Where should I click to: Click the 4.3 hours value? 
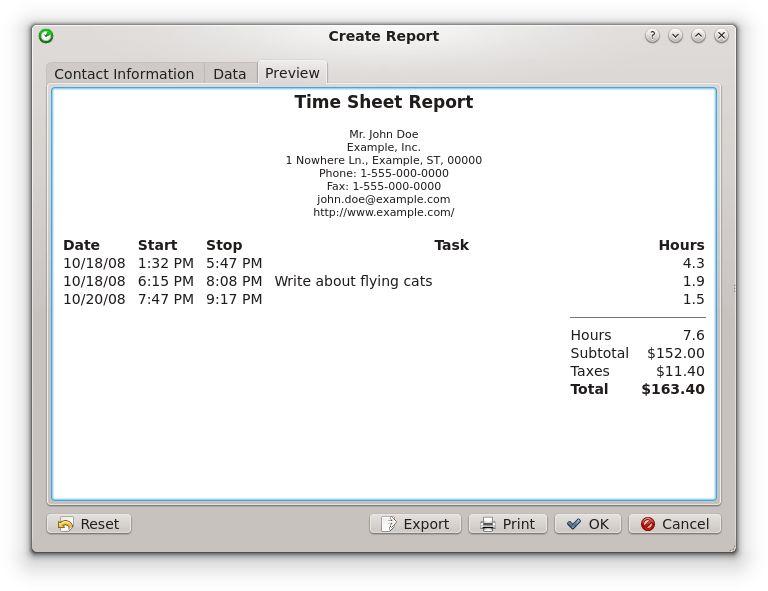coord(694,263)
